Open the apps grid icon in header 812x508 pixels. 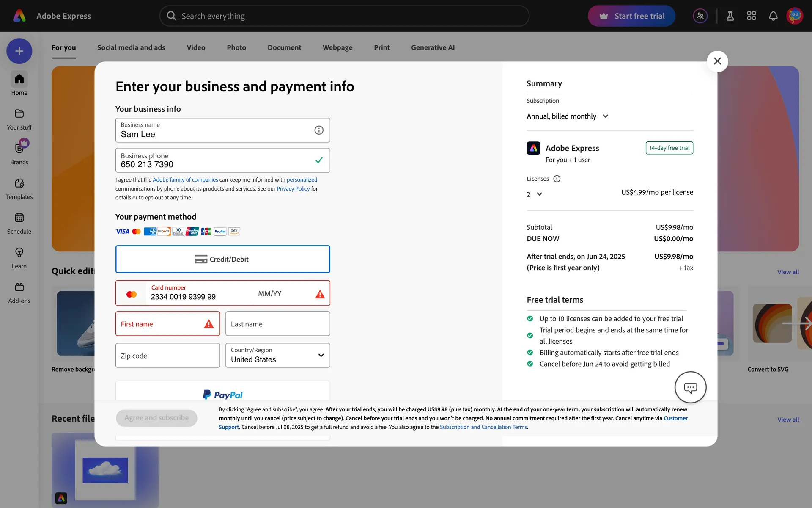(x=751, y=16)
